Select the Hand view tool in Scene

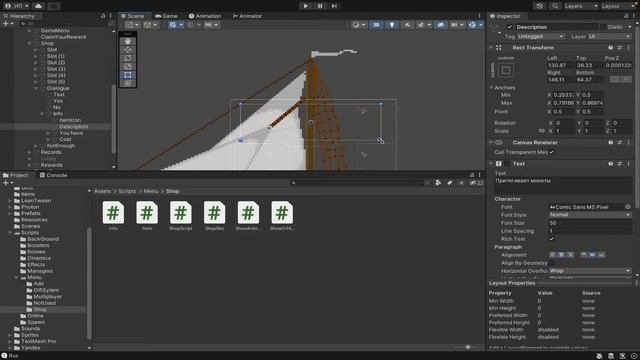click(x=128, y=41)
